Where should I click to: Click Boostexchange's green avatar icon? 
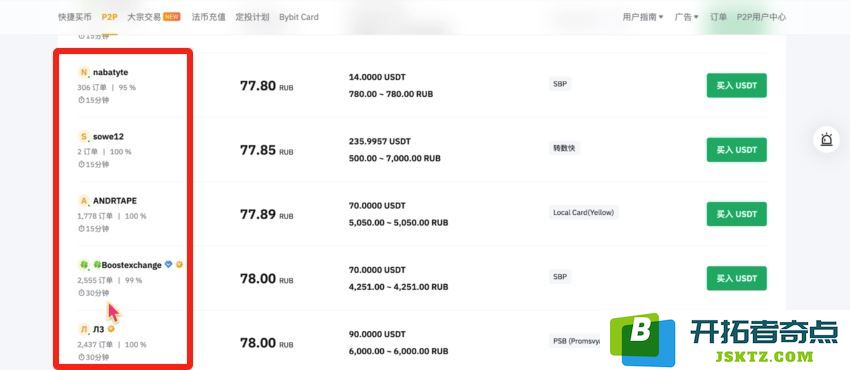click(x=84, y=265)
